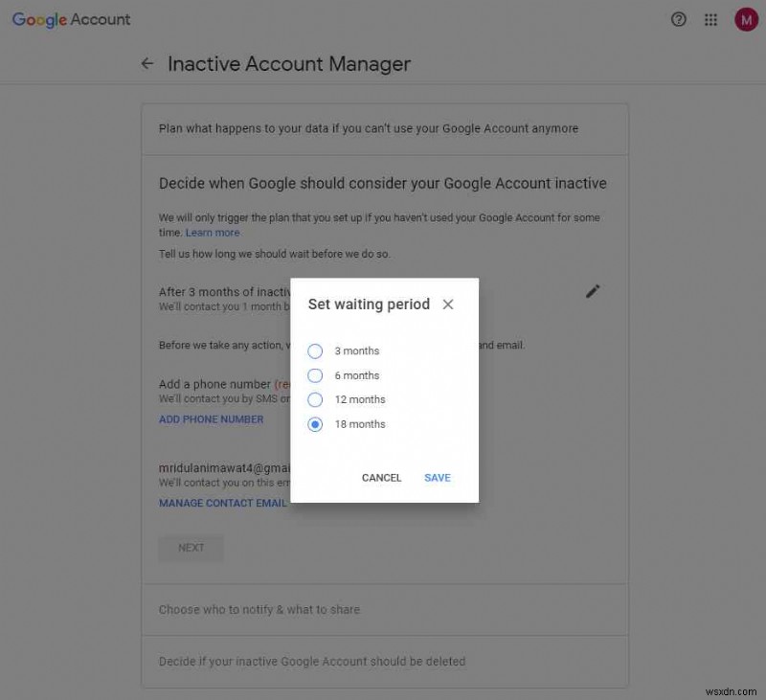Select the 18 months waiting period
Image resolution: width=766 pixels, height=700 pixels.
pyautogui.click(x=315, y=424)
